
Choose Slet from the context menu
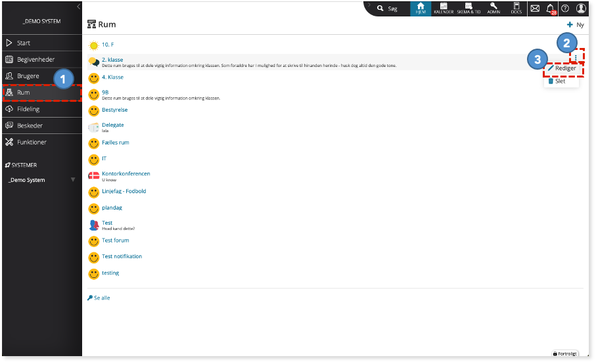[557, 81]
